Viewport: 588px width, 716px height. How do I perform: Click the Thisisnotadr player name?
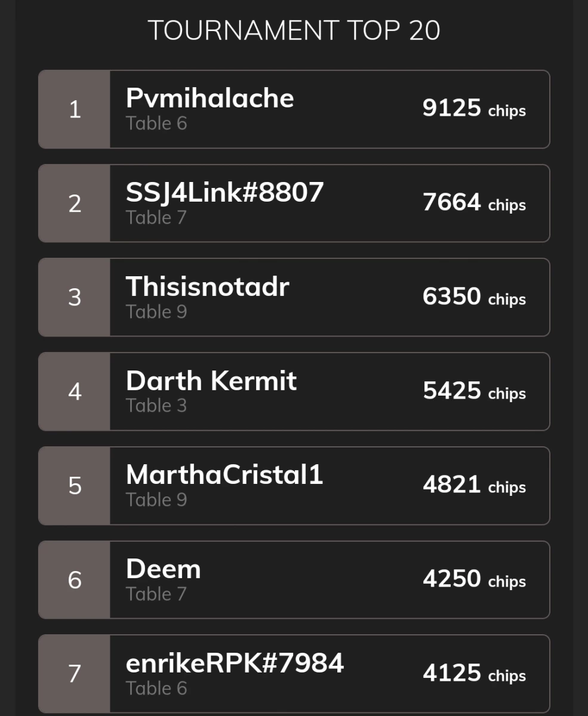207,286
